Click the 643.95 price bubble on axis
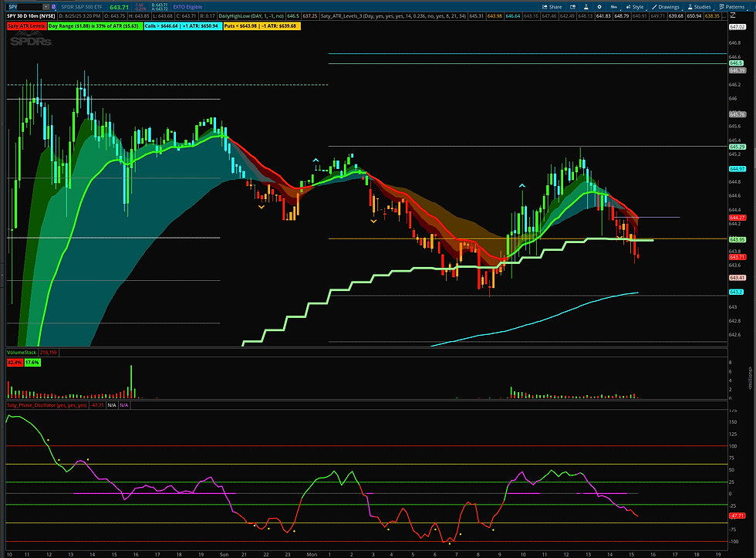 tap(737, 240)
